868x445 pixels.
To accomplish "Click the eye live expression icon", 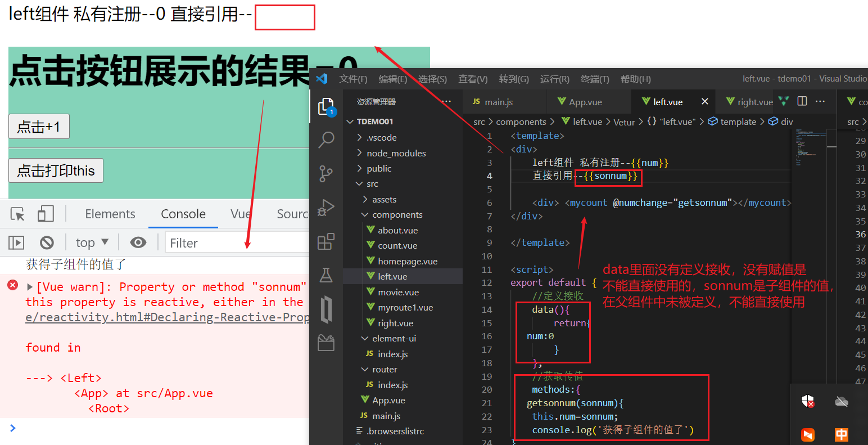I will click(x=138, y=242).
